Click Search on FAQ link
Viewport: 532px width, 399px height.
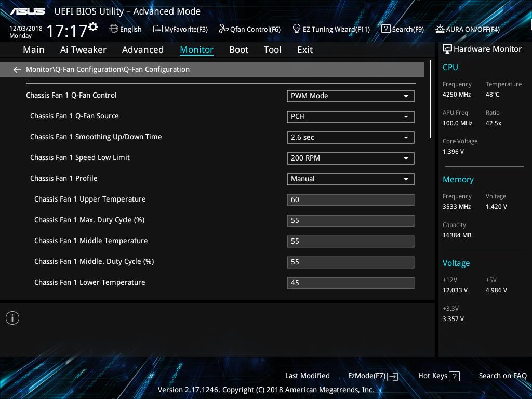tap(502, 376)
